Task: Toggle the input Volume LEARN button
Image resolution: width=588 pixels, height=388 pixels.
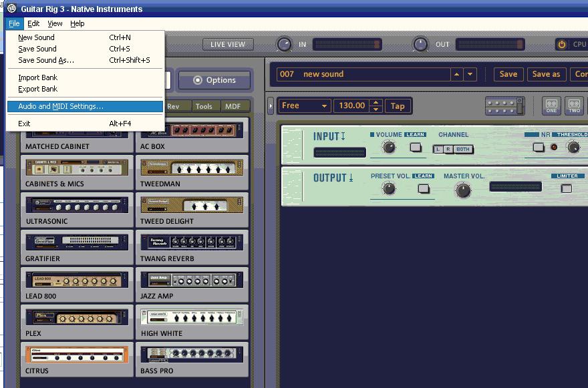Action: [416, 147]
